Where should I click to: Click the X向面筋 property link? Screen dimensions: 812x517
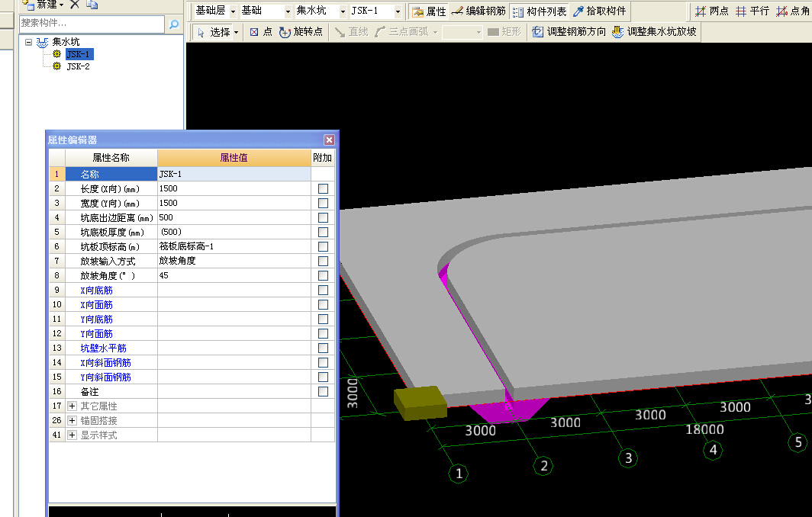click(x=96, y=305)
